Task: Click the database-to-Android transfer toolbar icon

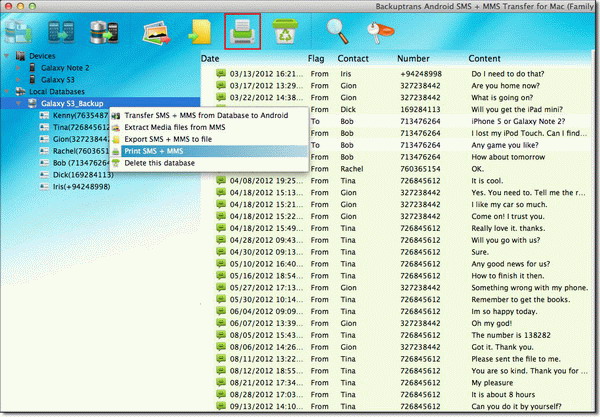Action: [x=104, y=32]
